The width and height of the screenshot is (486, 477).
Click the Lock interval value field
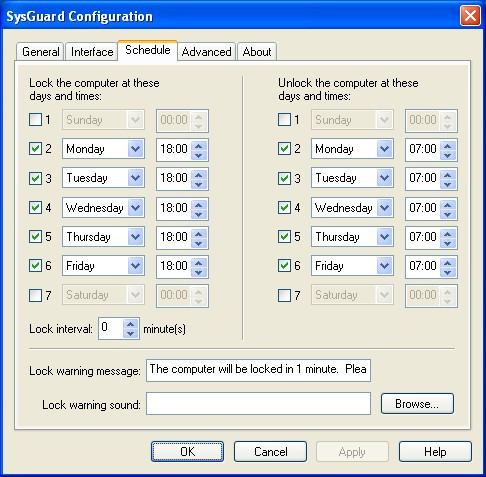(x=111, y=328)
